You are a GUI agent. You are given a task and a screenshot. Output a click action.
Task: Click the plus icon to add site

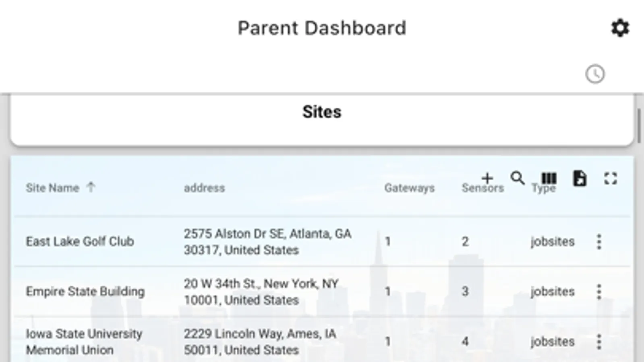click(487, 178)
